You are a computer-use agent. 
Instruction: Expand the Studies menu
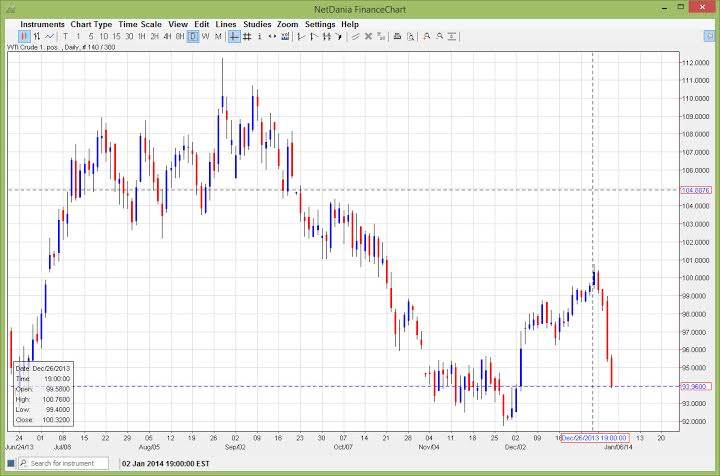pos(257,24)
